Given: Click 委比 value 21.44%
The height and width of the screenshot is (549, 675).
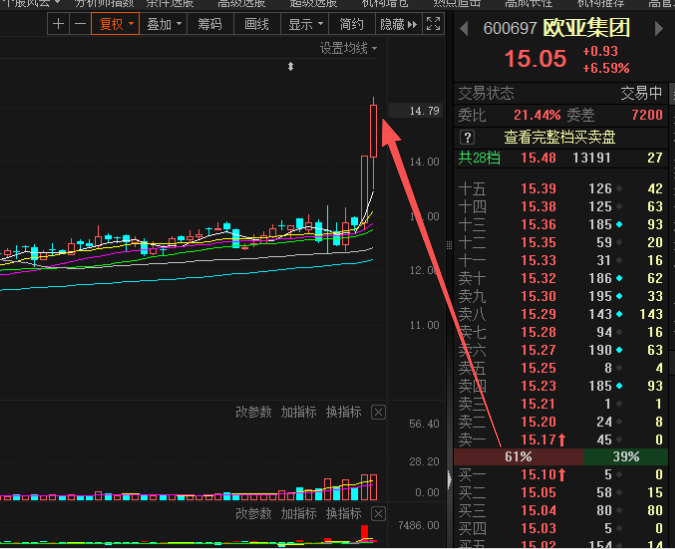Looking at the screenshot, I should (x=537, y=115).
